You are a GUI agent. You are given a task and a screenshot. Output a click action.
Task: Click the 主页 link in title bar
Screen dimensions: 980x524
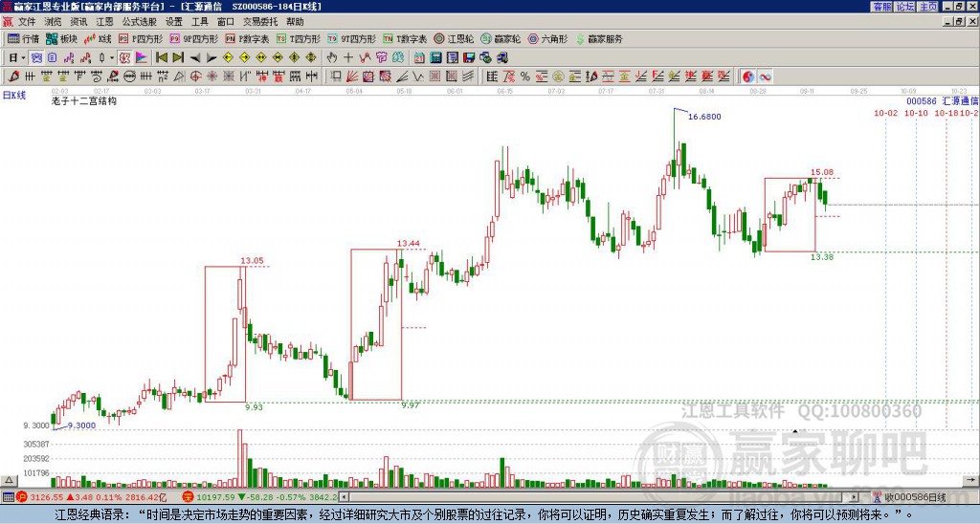coord(927,7)
